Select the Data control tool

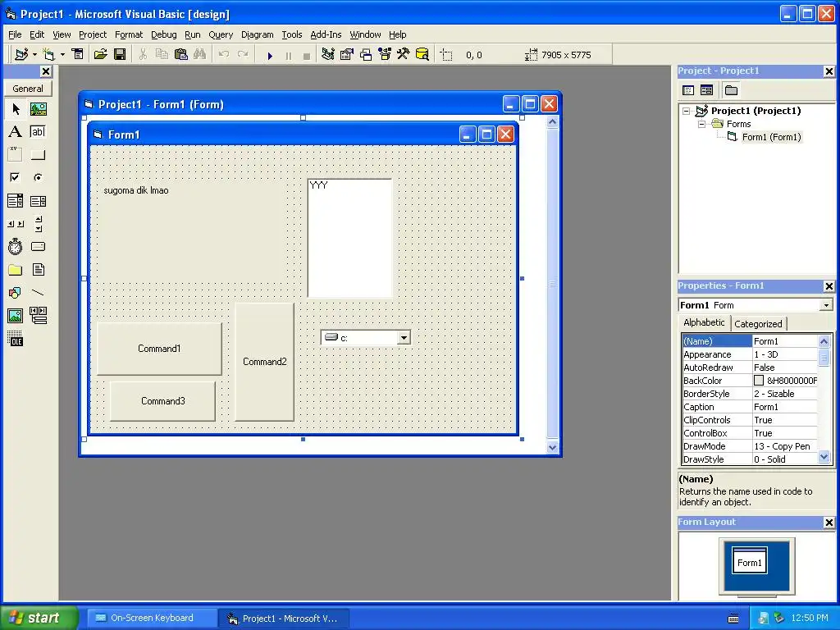tap(38, 316)
